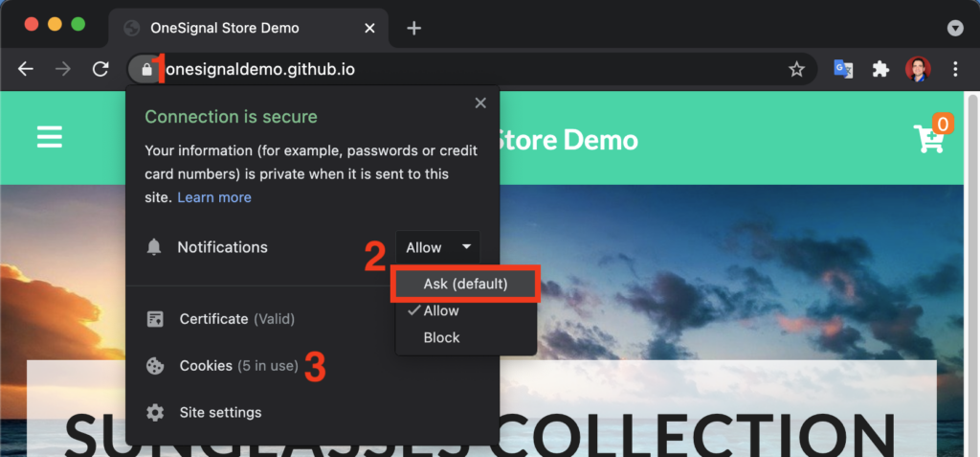Click the Certificate icon

pyautogui.click(x=154, y=319)
